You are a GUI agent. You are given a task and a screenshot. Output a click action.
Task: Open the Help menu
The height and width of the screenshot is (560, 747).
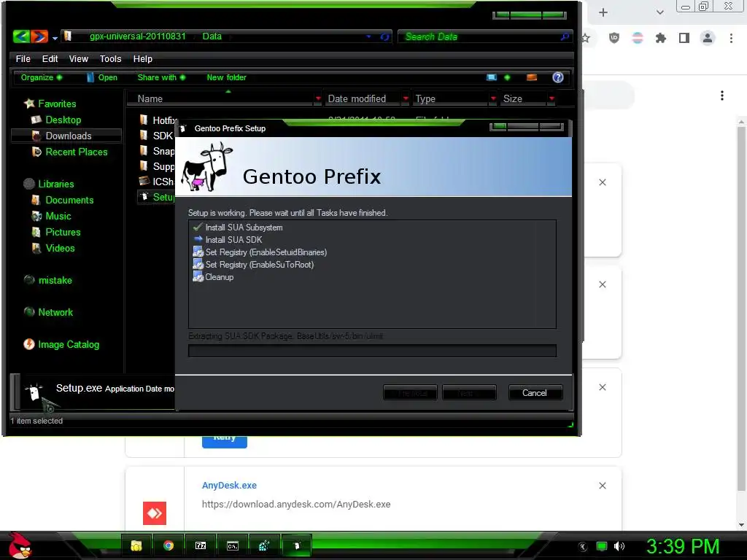142,58
